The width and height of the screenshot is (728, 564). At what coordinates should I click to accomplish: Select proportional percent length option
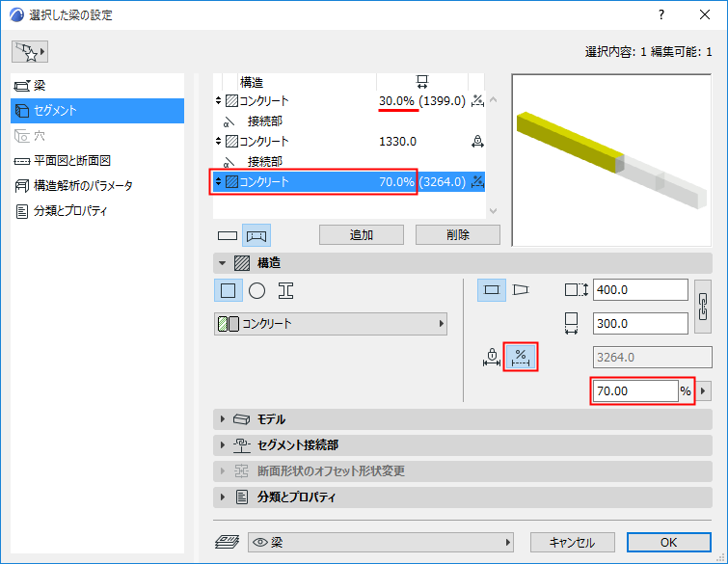(x=521, y=357)
